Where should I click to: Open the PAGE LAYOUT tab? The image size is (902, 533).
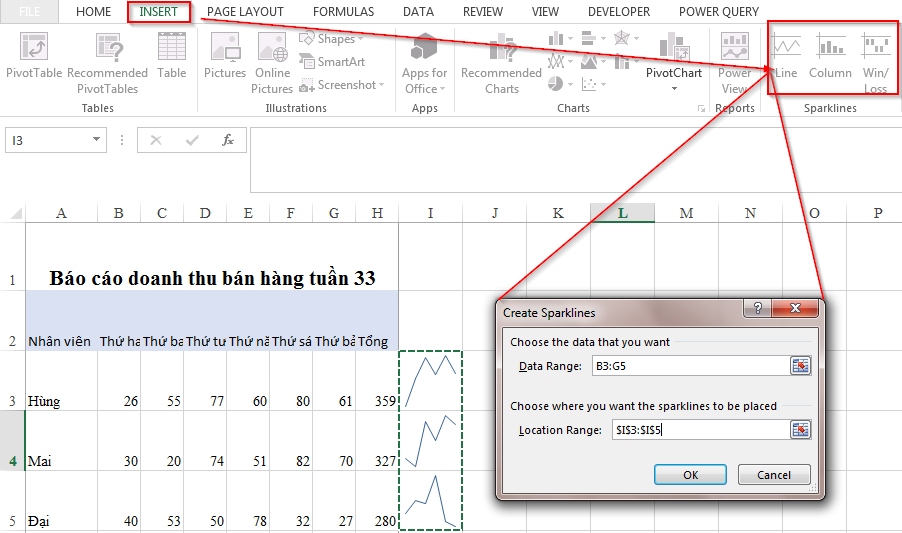pos(245,11)
